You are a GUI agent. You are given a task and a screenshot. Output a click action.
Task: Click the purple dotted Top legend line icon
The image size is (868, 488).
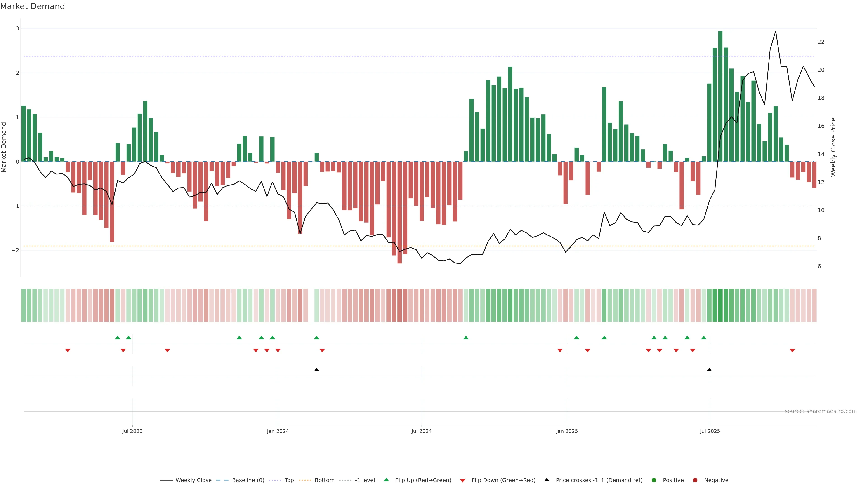pos(275,480)
